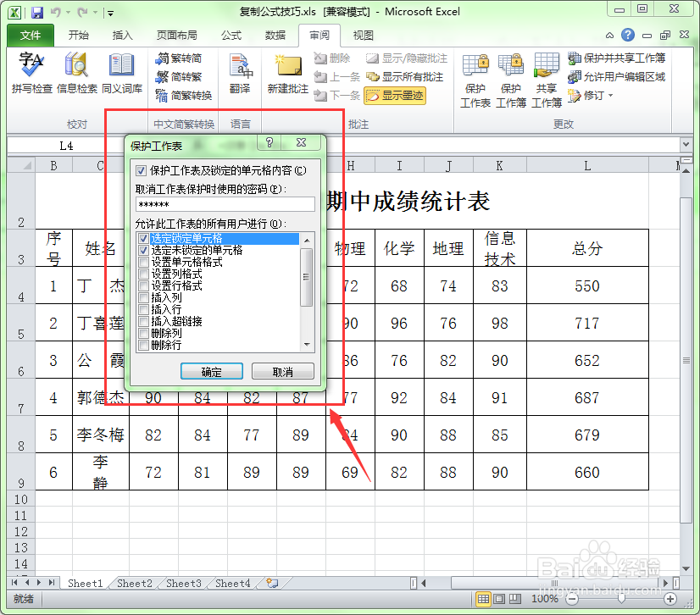Image resolution: width=700 pixels, height=615 pixels.
Task: Convert text with 繁转简
Action: coord(179,58)
